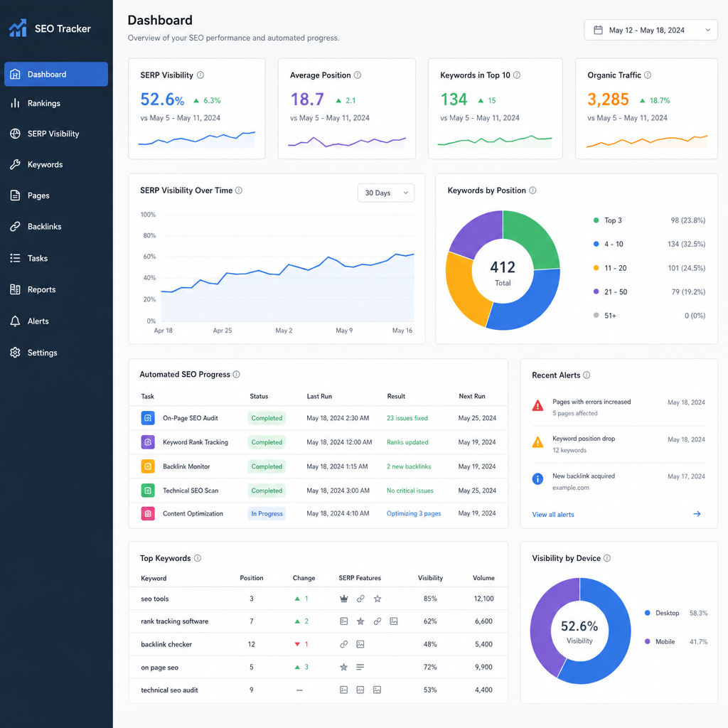The height and width of the screenshot is (728, 728).
Task: Click the 412 Total donut center
Action: (x=503, y=272)
